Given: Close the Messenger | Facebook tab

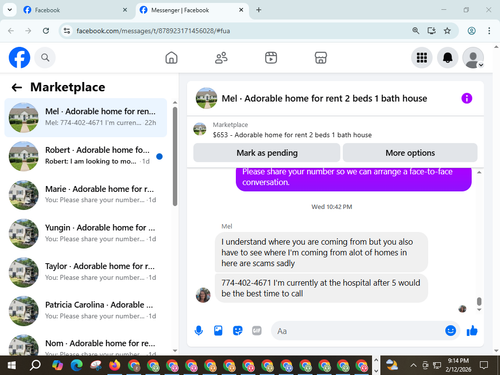Looking at the screenshot, I should [241, 10].
